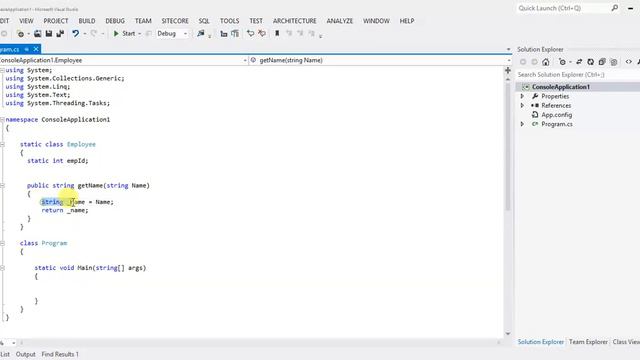Click the uncomment lines icon
This screenshot has height=360, width=640.
coord(262,33)
